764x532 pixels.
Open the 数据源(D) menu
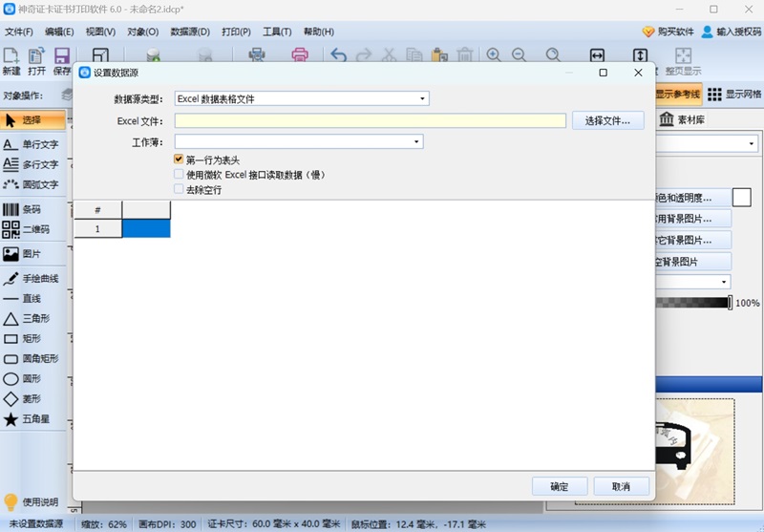[189, 32]
